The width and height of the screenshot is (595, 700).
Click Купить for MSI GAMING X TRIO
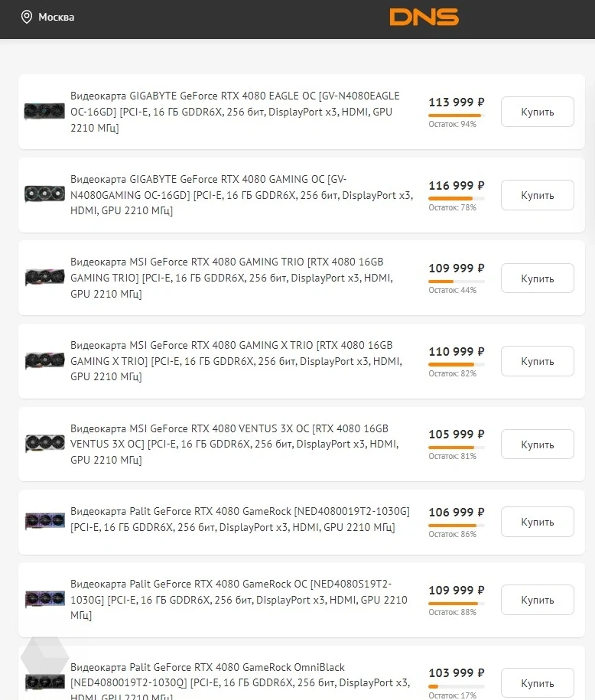538,361
